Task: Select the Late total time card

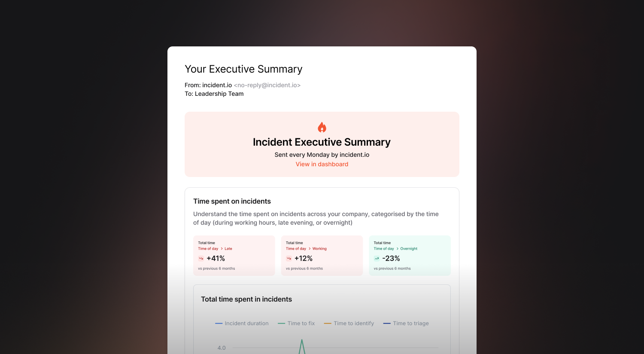Action: tap(234, 256)
